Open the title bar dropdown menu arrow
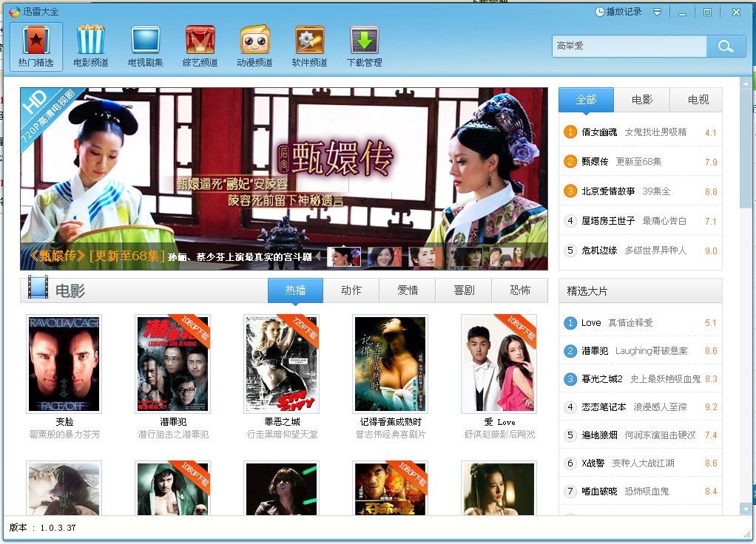Viewport: 756px width, 544px height. (x=657, y=12)
